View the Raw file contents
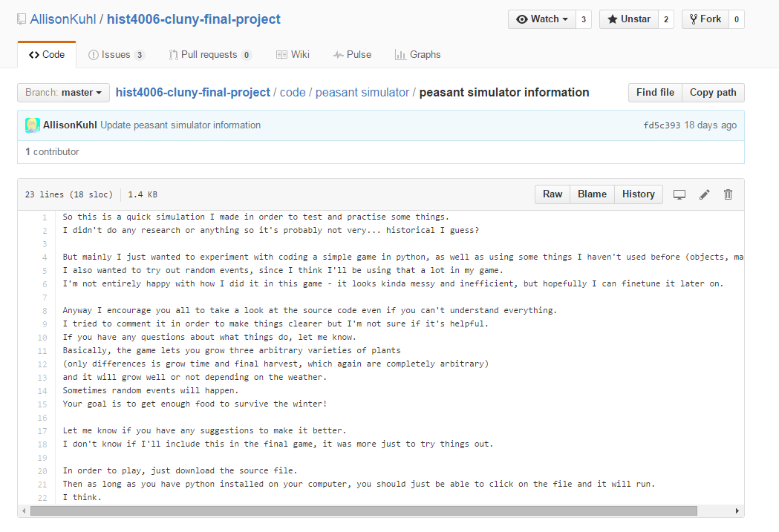This screenshot has width=779, height=532. pos(553,194)
